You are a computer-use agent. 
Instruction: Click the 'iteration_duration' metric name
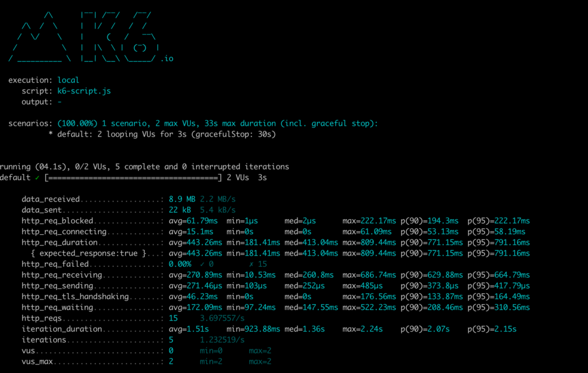coord(62,329)
